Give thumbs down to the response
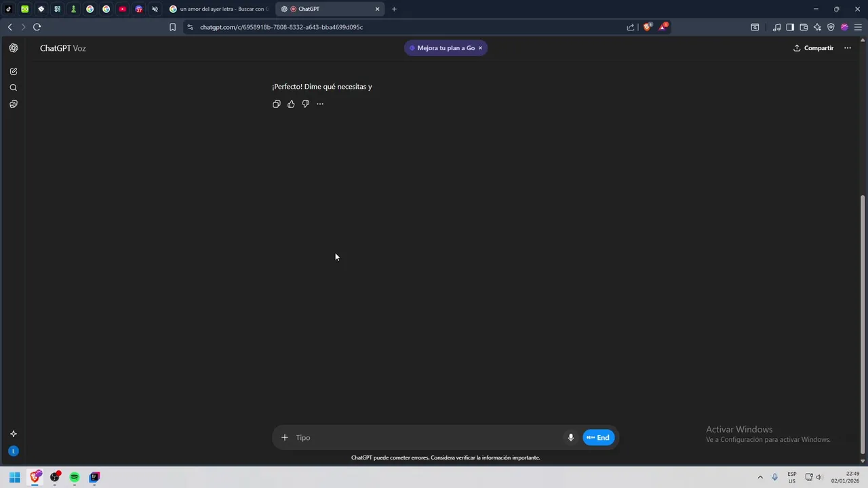The height and width of the screenshot is (488, 868). tap(306, 104)
